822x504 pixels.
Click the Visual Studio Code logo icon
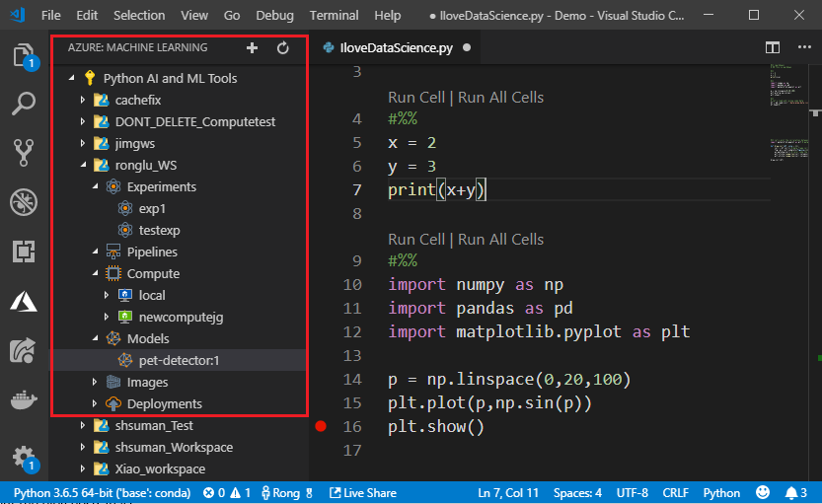18,15
